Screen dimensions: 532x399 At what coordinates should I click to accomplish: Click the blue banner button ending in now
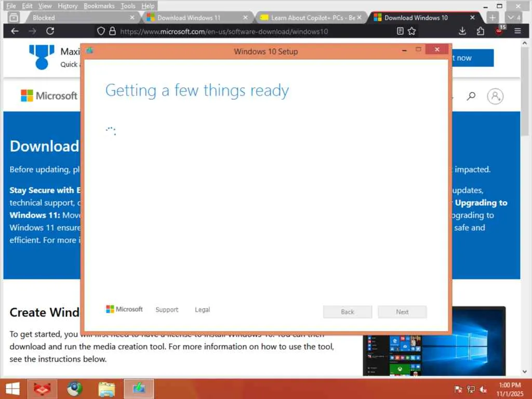click(x=473, y=58)
